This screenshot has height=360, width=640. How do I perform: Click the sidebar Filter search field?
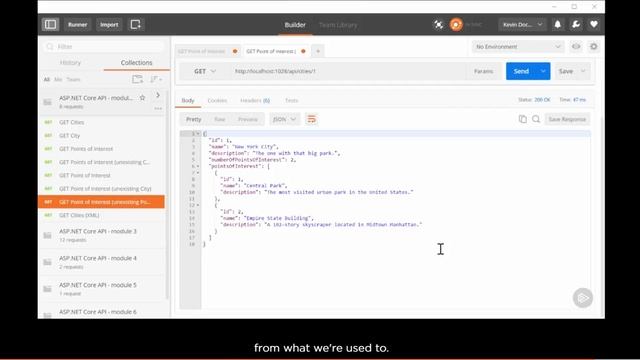104,47
